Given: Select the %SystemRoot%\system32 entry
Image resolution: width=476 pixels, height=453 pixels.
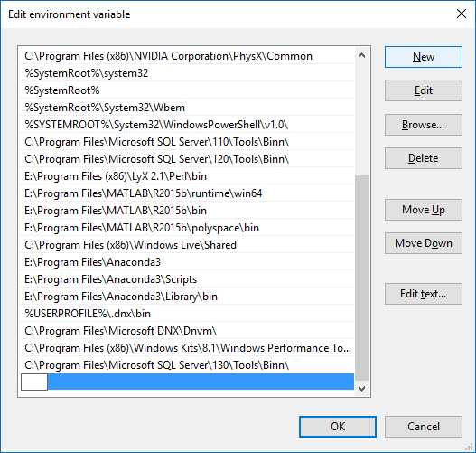Looking at the screenshot, I should (187, 73).
